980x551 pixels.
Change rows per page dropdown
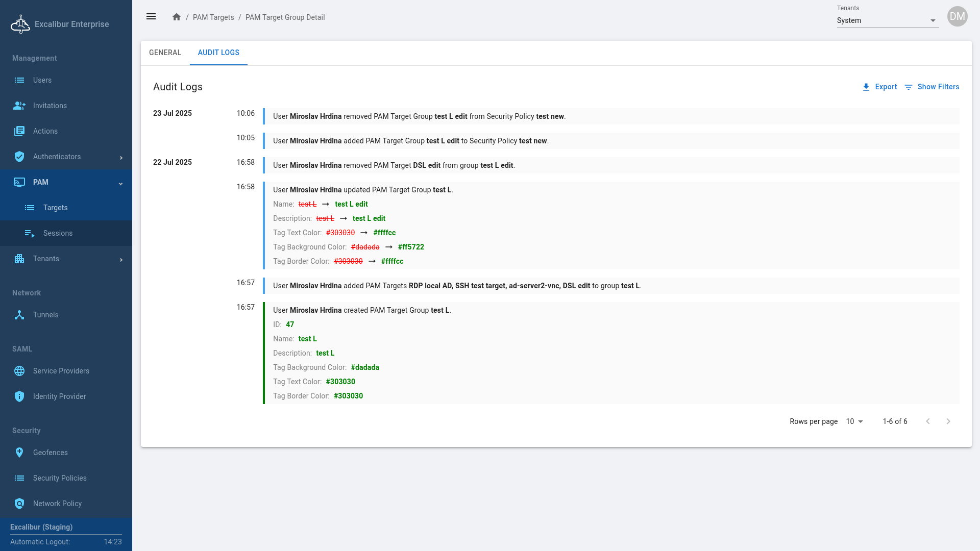pos(854,421)
